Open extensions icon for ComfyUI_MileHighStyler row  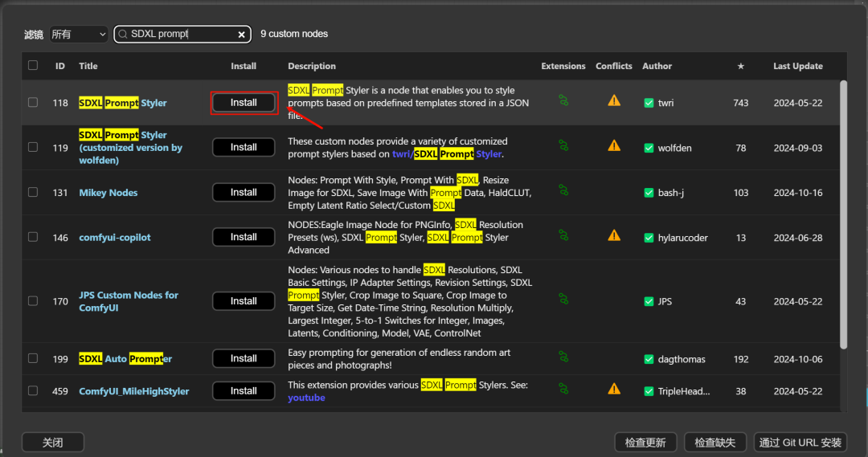pos(563,389)
